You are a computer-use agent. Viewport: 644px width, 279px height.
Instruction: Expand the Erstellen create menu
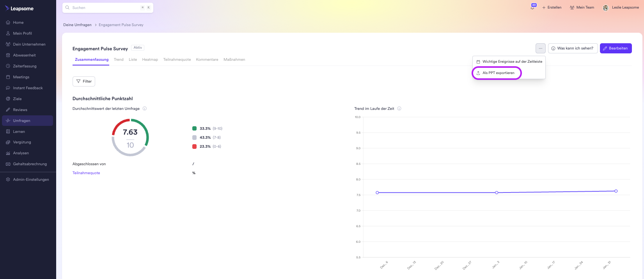(552, 7)
